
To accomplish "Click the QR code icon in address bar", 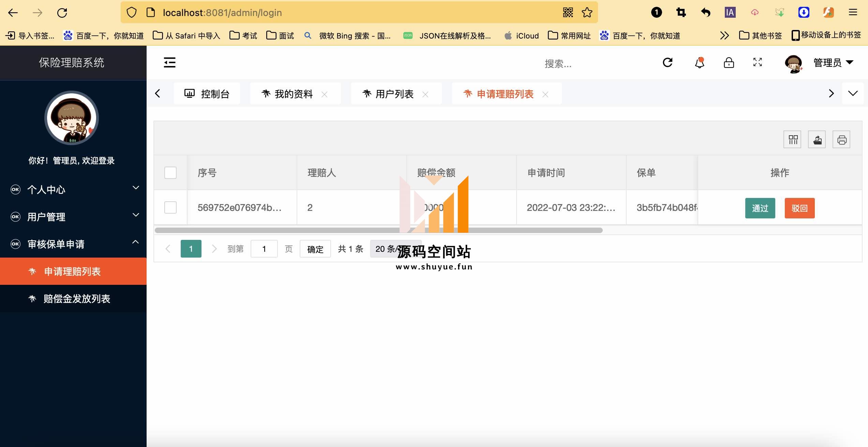I will [x=568, y=13].
